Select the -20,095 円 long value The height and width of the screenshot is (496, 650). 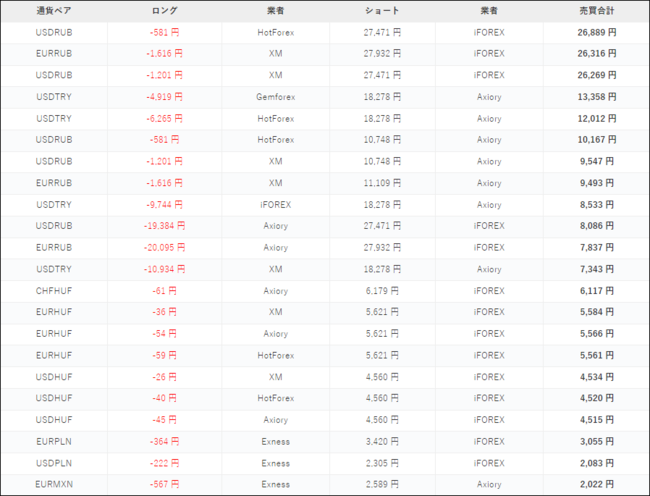point(164,248)
